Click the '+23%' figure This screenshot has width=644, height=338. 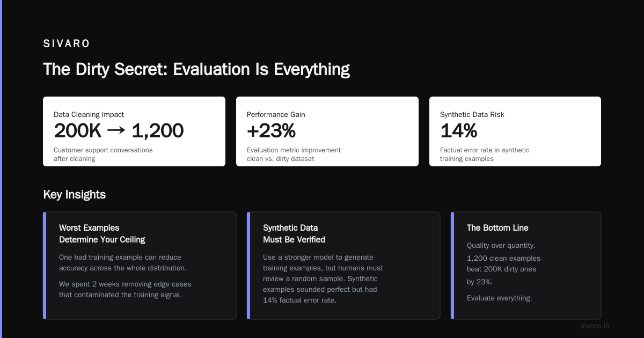pos(272,131)
